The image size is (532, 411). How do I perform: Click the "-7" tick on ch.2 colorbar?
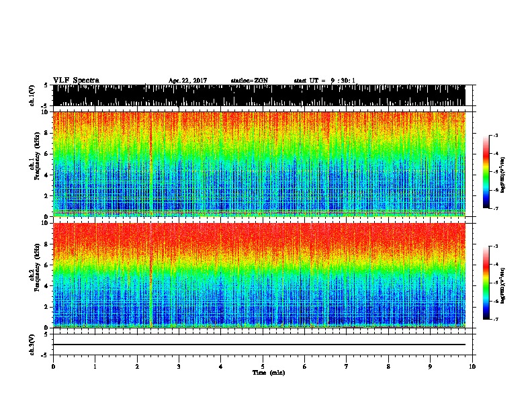495,320
